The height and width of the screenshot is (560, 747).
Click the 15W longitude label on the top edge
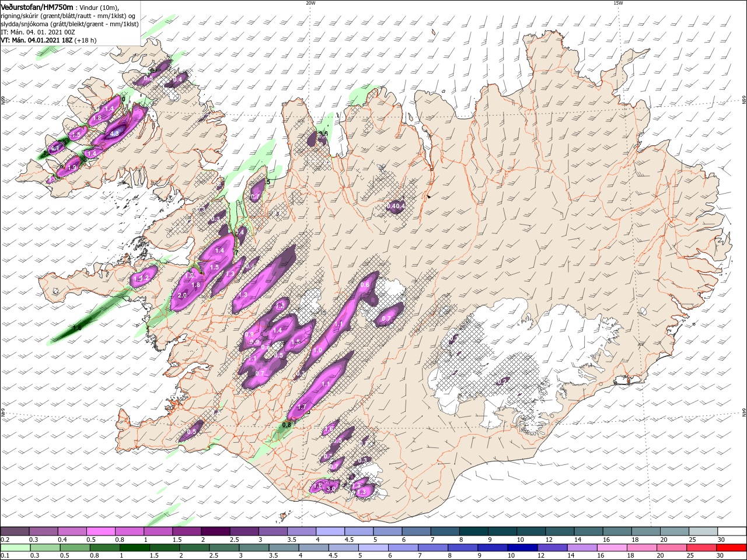(618, 3)
